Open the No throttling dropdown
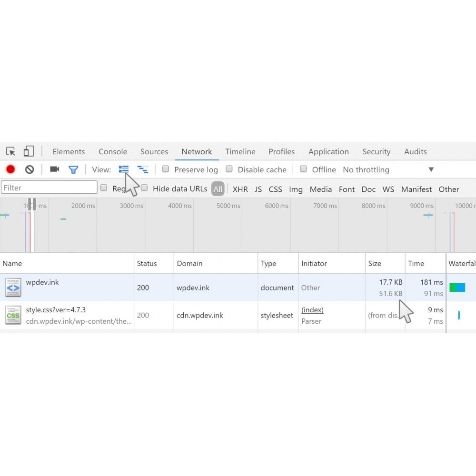Screen dimensions: 476x476 coord(388,169)
